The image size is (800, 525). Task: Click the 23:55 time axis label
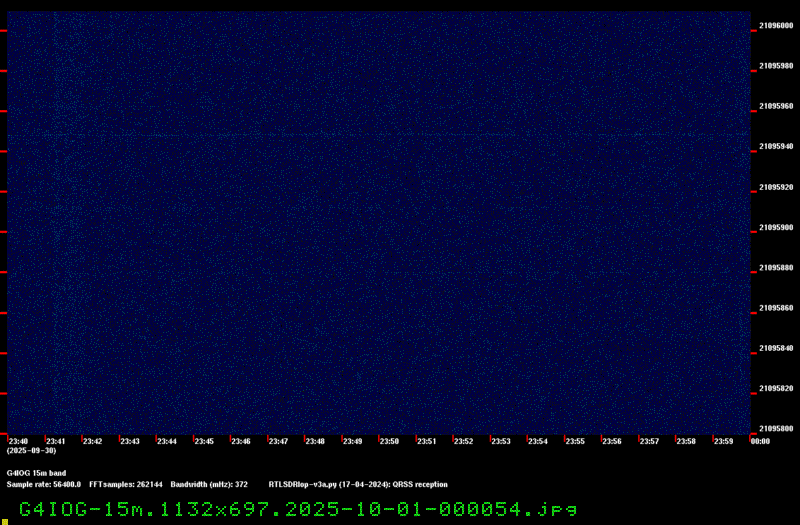[x=575, y=441]
